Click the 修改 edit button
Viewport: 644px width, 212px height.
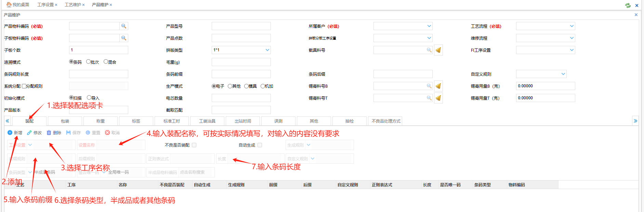35,133
